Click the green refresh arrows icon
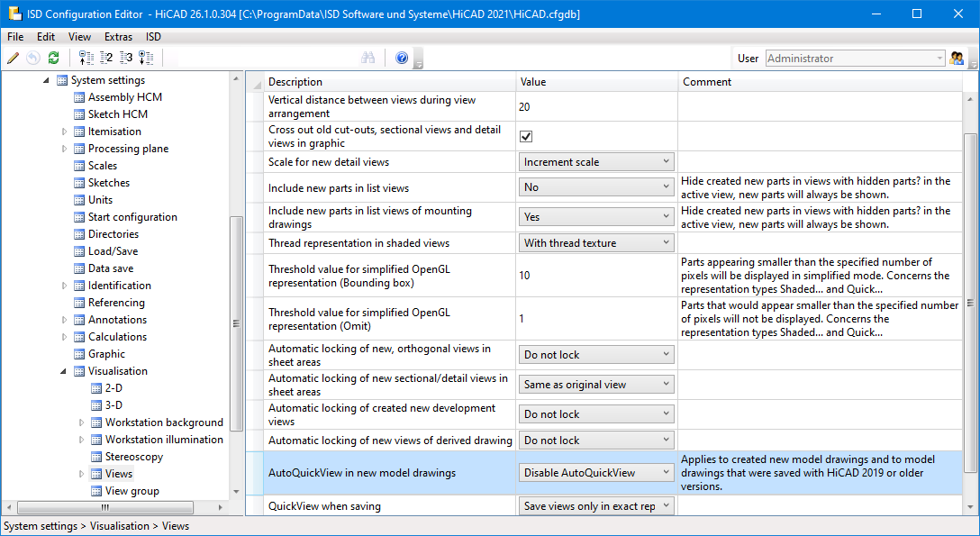Image resolution: width=980 pixels, height=536 pixels. click(x=53, y=58)
